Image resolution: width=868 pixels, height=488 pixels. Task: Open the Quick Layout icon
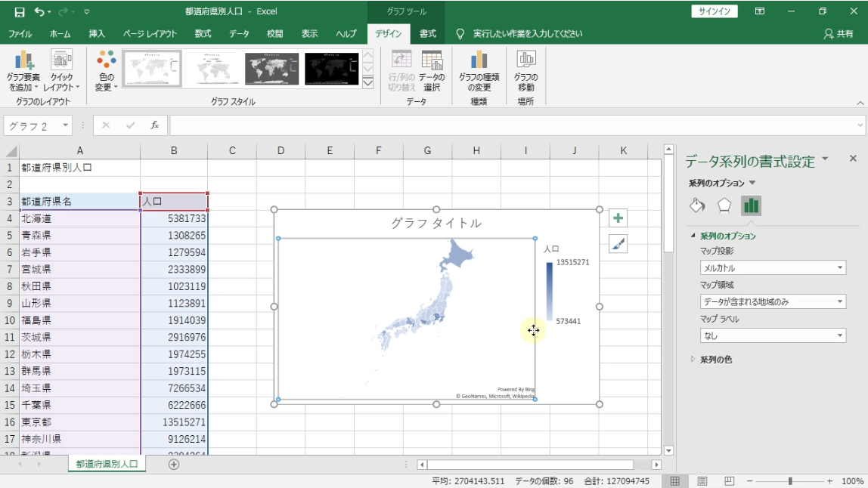(x=61, y=60)
